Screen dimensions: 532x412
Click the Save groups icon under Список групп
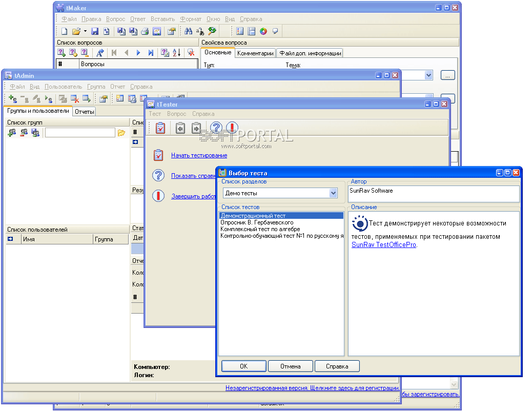(x=35, y=133)
